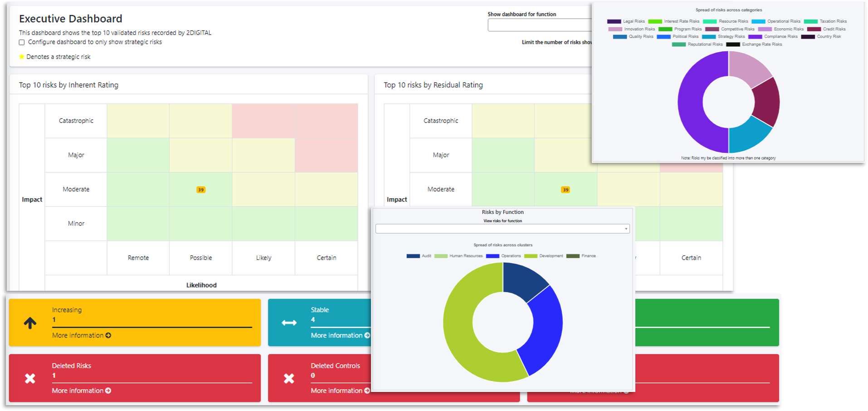Click the Legal Risks legend color swatch
This screenshot has width=868, height=411.
click(614, 21)
